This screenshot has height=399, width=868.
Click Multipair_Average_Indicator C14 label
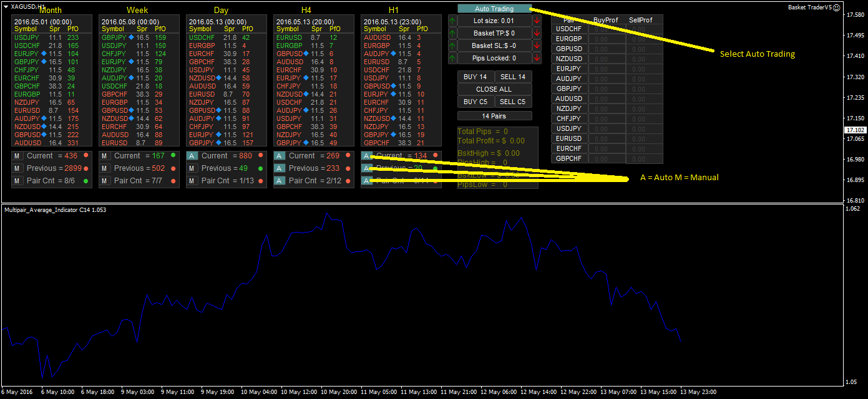(x=55, y=209)
